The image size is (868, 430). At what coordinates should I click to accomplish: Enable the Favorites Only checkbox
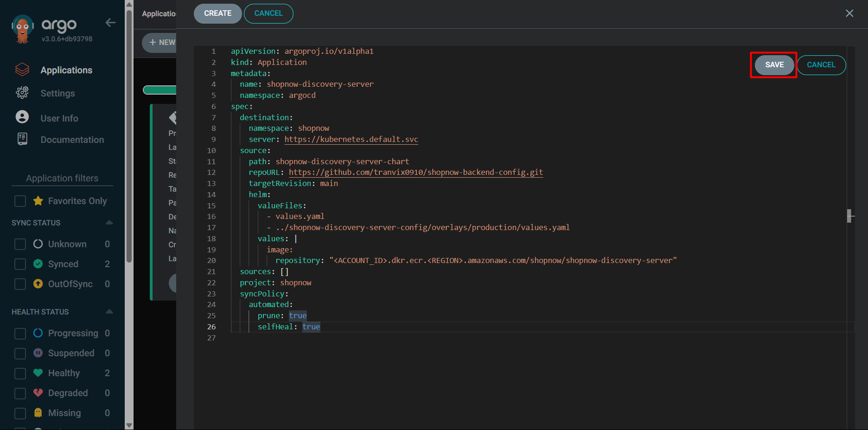(20, 201)
